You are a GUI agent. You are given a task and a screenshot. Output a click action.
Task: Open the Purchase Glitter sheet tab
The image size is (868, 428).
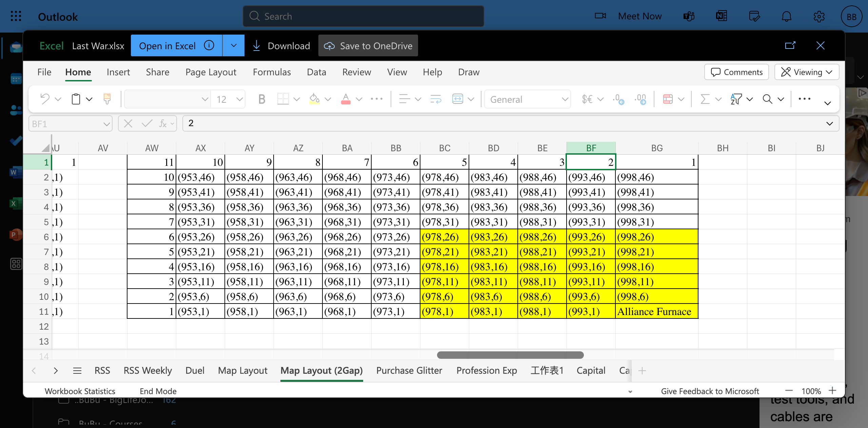(409, 370)
